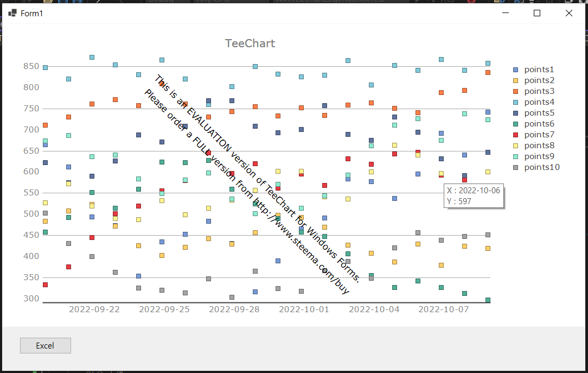The height and width of the screenshot is (373, 588).
Task: Click the 2022-10-01 axis label
Action: click(304, 309)
